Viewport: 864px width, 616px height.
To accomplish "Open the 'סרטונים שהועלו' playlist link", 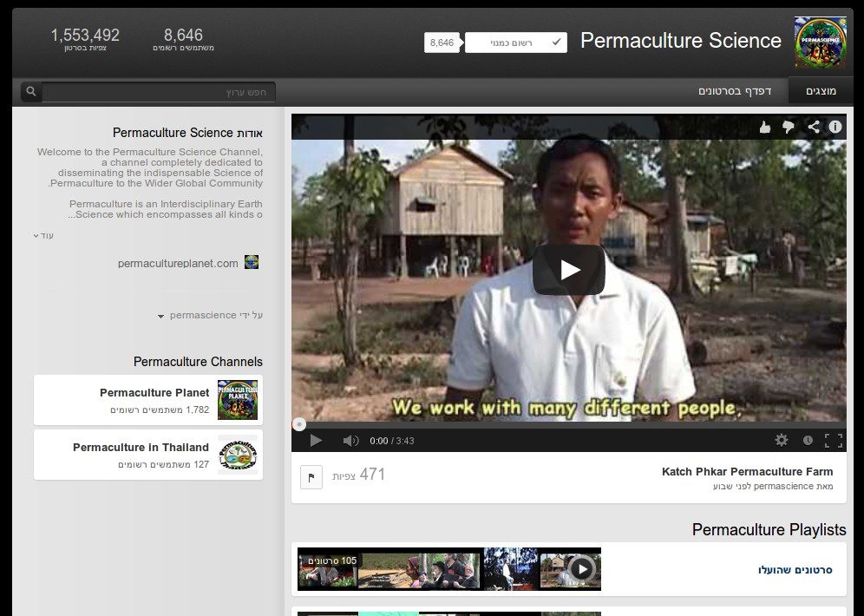I will 795,570.
